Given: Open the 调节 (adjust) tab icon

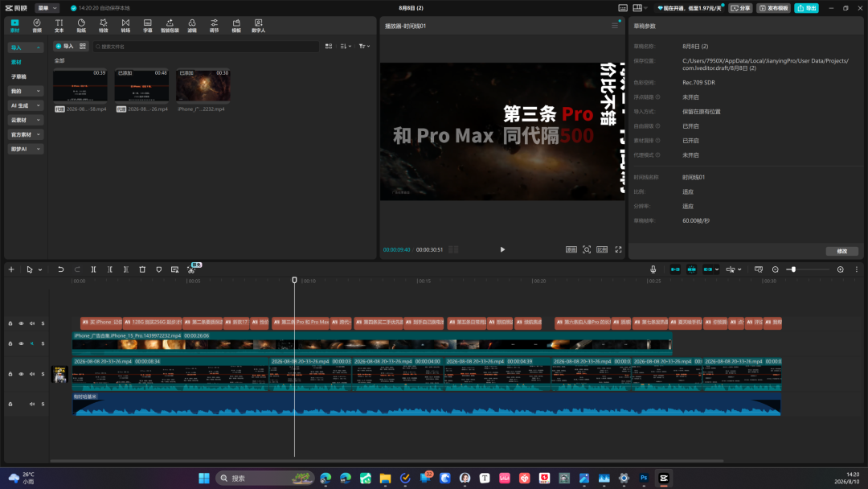Looking at the screenshot, I should (x=214, y=26).
